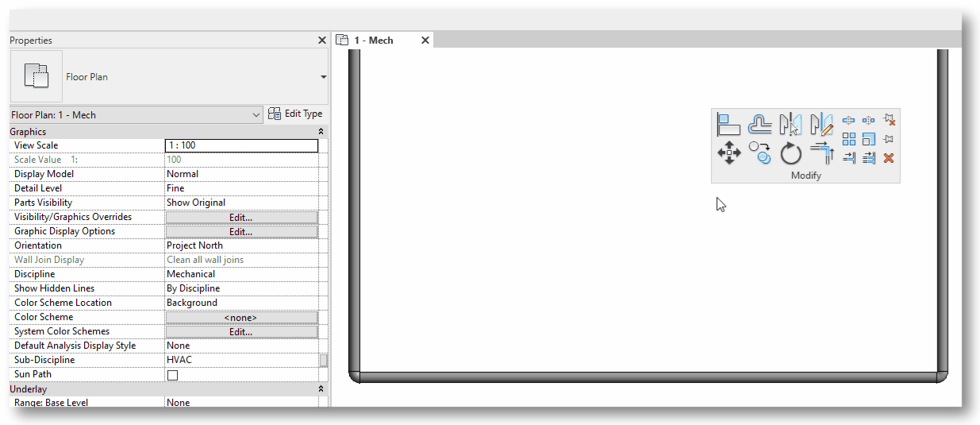Choose Mirror - Pick Axis tool
The height and width of the screenshot is (425, 980).
pos(790,125)
